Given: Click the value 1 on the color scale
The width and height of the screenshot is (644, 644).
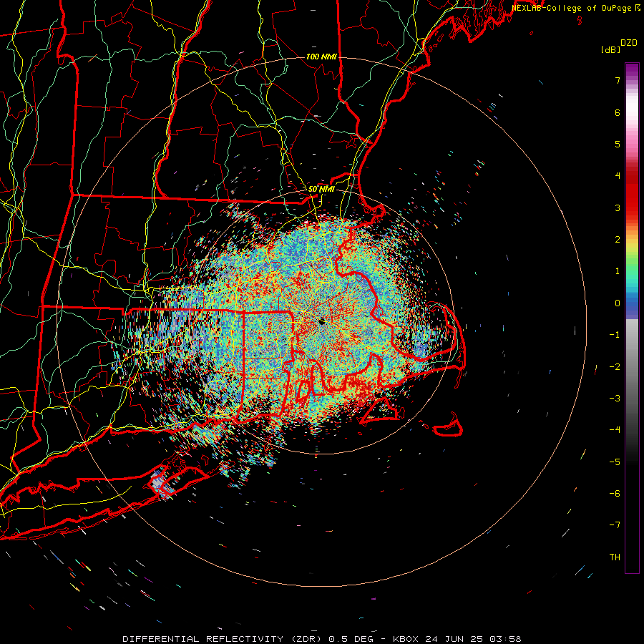Looking at the screenshot, I should click(618, 271).
